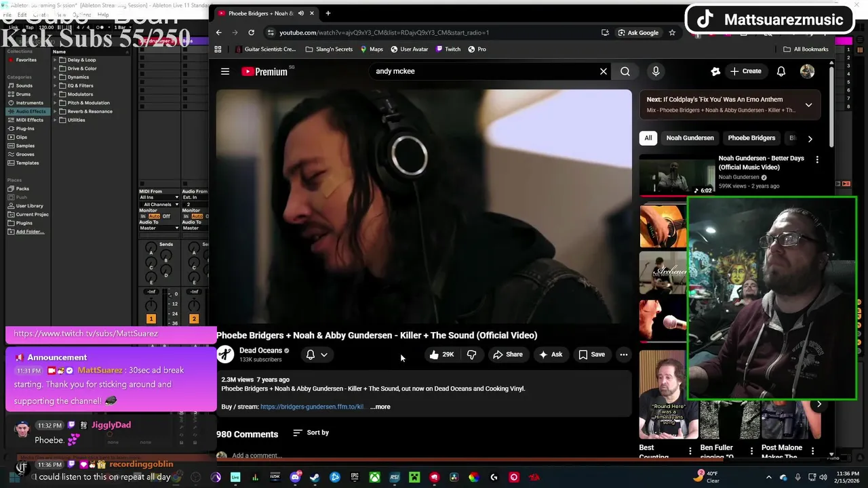This screenshot has width=868, height=488.
Task: Go back in Chrome
Action: (218, 33)
